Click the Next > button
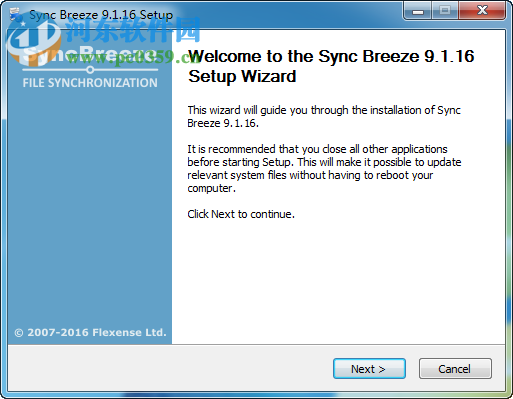Screen dimensions: 513x399 369,369
